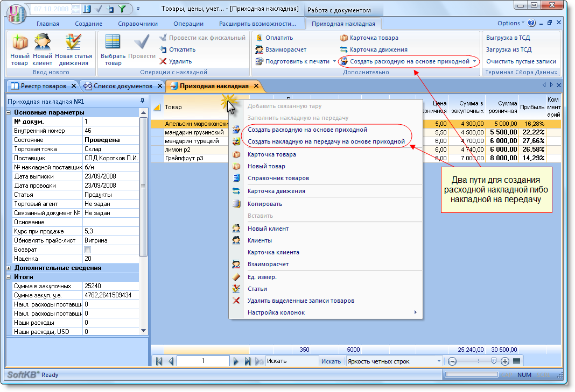Viewport: 575px width, 392px height.
Task: Collapse the Итоги section
Action: click(9, 277)
